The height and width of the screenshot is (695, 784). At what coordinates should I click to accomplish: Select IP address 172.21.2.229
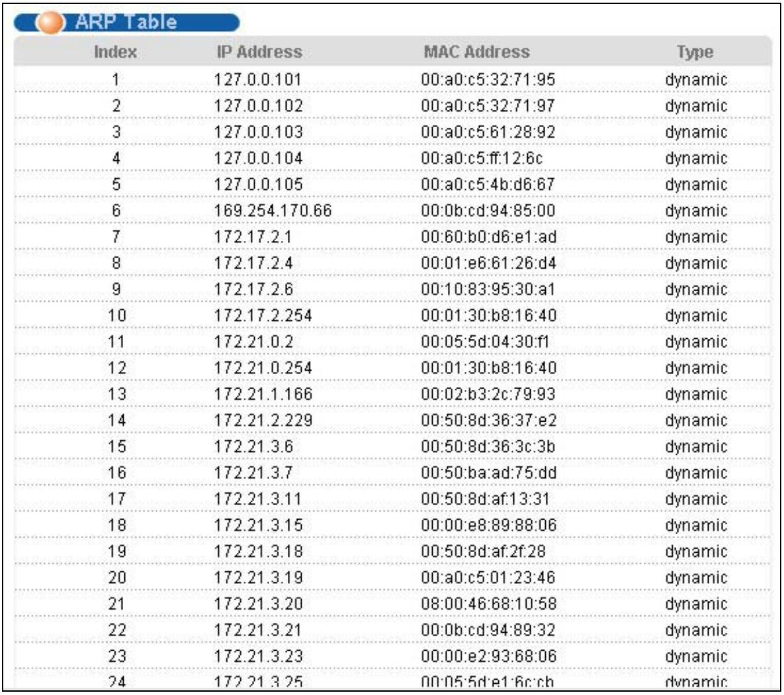263,420
